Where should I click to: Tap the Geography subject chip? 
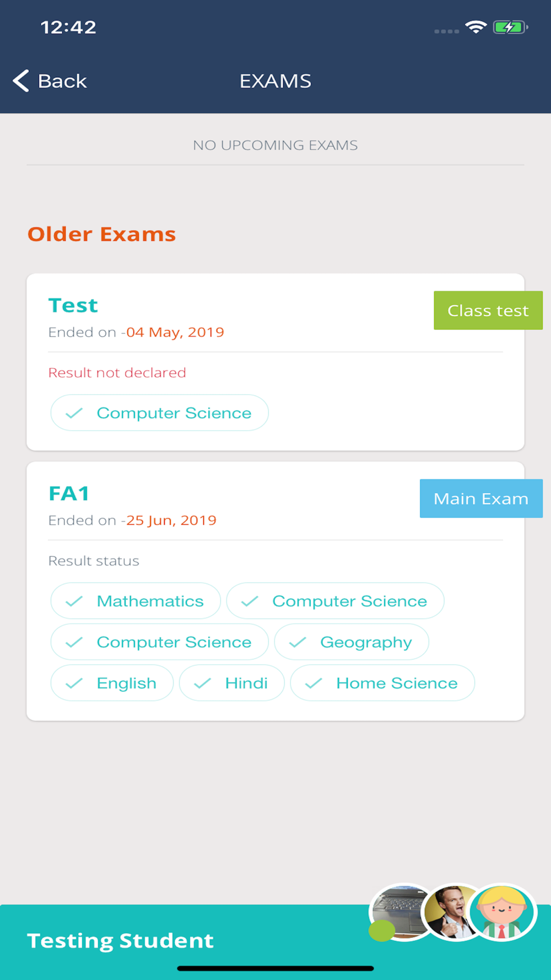point(352,642)
